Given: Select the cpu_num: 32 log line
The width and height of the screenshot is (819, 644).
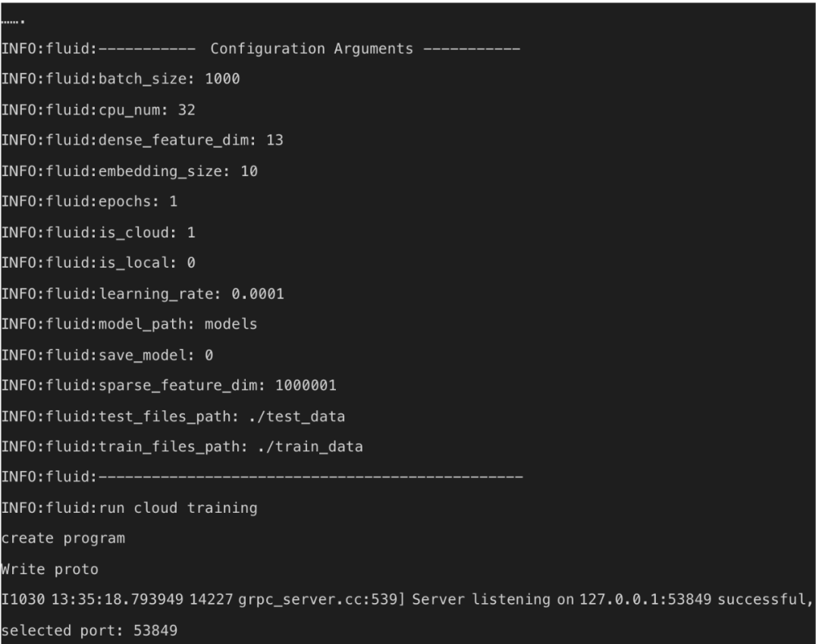Looking at the screenshot, I should click(x=99, y=110).
